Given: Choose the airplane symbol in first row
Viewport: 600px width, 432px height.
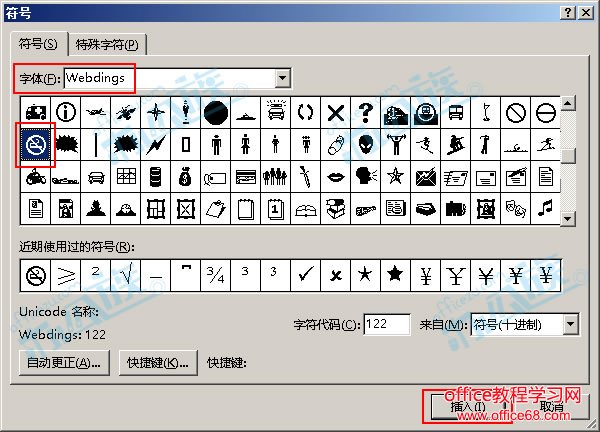Looking at the screenshot, I should tap(96, 112).
